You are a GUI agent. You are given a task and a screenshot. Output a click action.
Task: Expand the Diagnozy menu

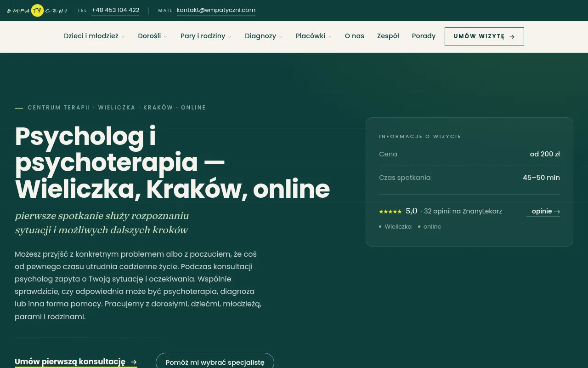point(264,36)
